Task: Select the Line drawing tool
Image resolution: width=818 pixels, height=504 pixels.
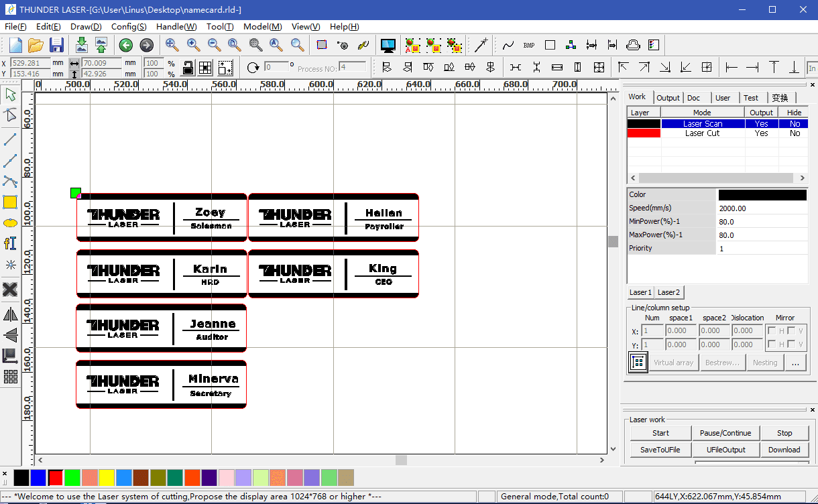Action: point(10,139)
